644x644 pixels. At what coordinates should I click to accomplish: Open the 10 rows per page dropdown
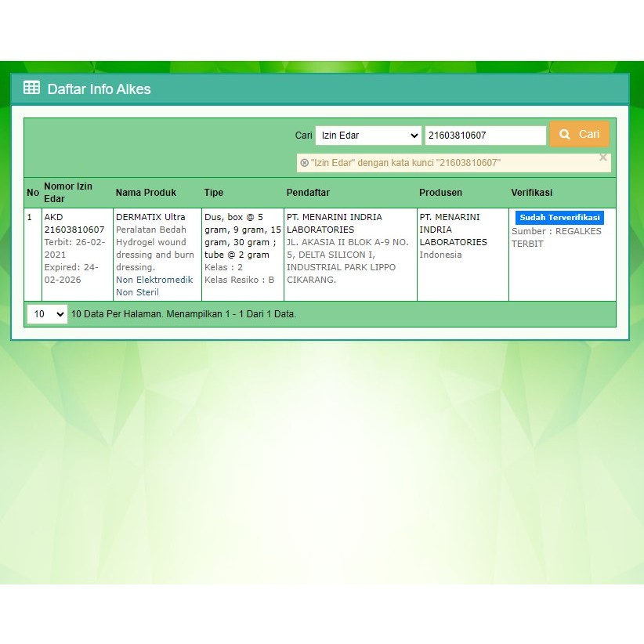click(47, 314)
